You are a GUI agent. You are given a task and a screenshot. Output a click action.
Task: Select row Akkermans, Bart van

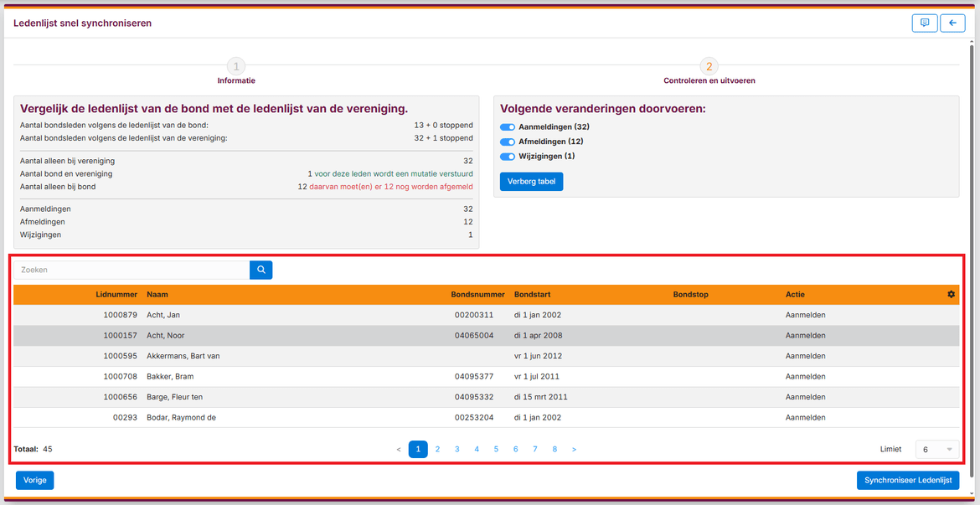click(487, 356)
